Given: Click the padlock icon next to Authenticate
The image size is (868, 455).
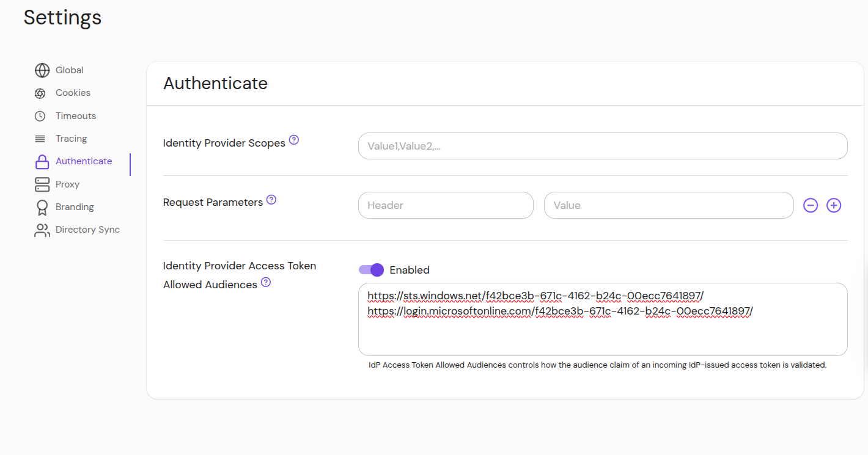Looking at the screenshot, I should (42, 161).
